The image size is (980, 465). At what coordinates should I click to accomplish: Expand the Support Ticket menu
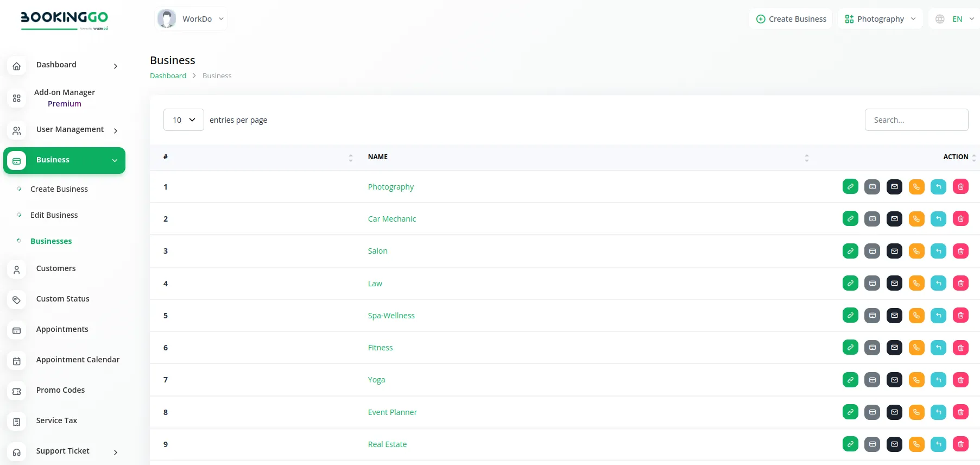click(x=64, y=451)
